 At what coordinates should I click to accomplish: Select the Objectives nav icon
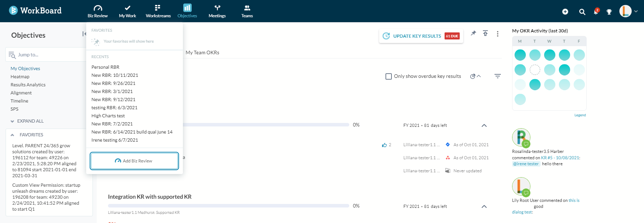tap(187, 8)
